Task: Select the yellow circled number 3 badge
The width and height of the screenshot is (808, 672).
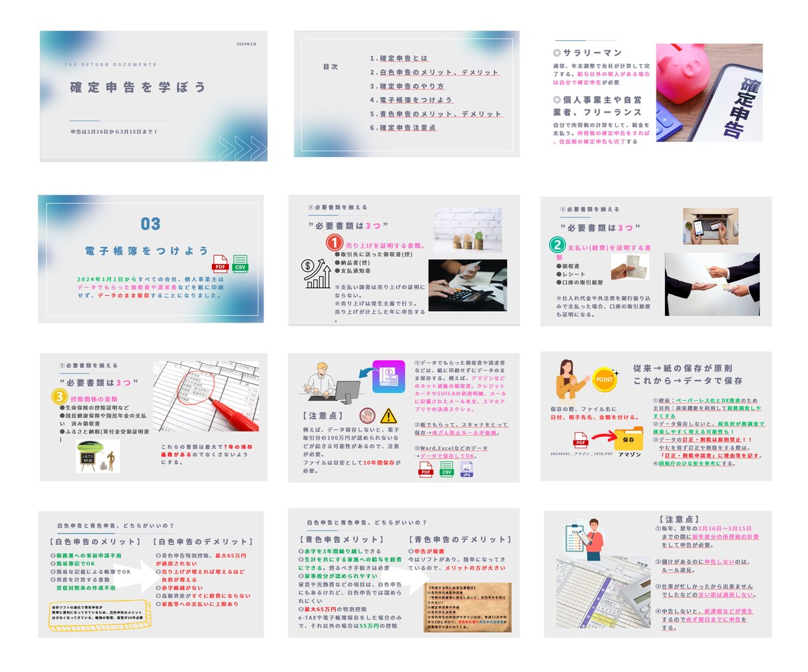Action: (x=60, y=397)
